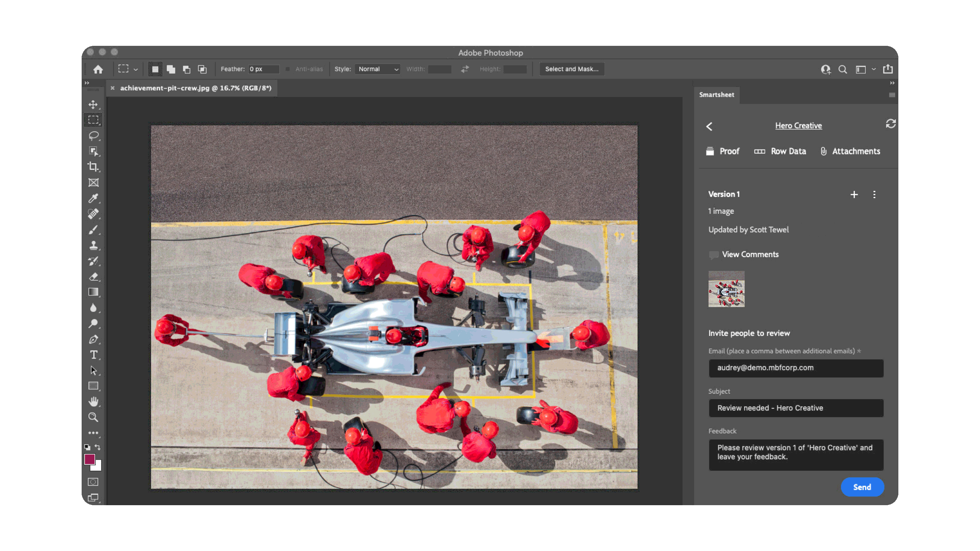Toggle Quick Mask mode icon
This screenshot has height=551, width=980.
(93, 482)
